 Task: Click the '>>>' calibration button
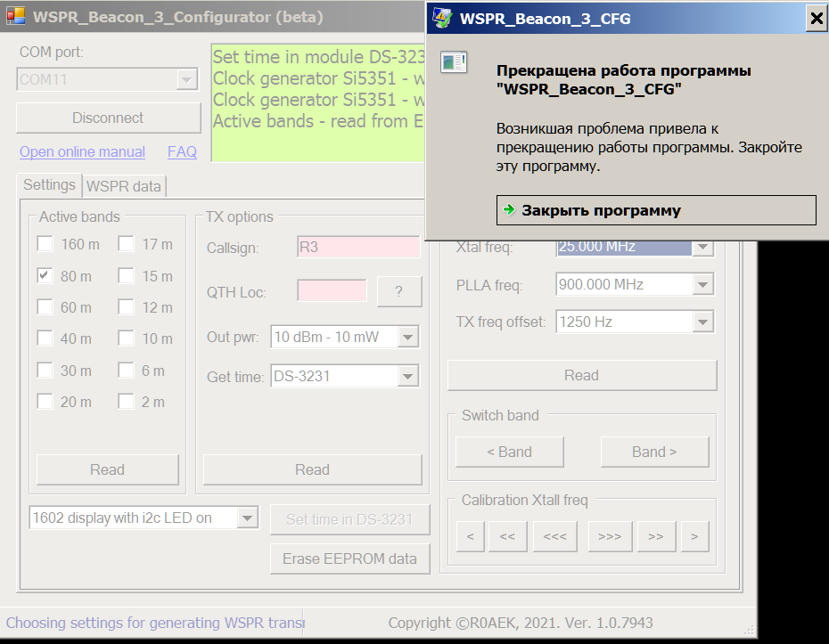pos(610,536)
